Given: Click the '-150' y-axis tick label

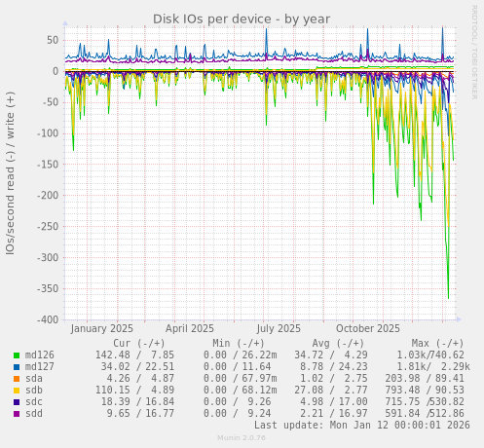Looking at the screenshot, I should [48, 165].
